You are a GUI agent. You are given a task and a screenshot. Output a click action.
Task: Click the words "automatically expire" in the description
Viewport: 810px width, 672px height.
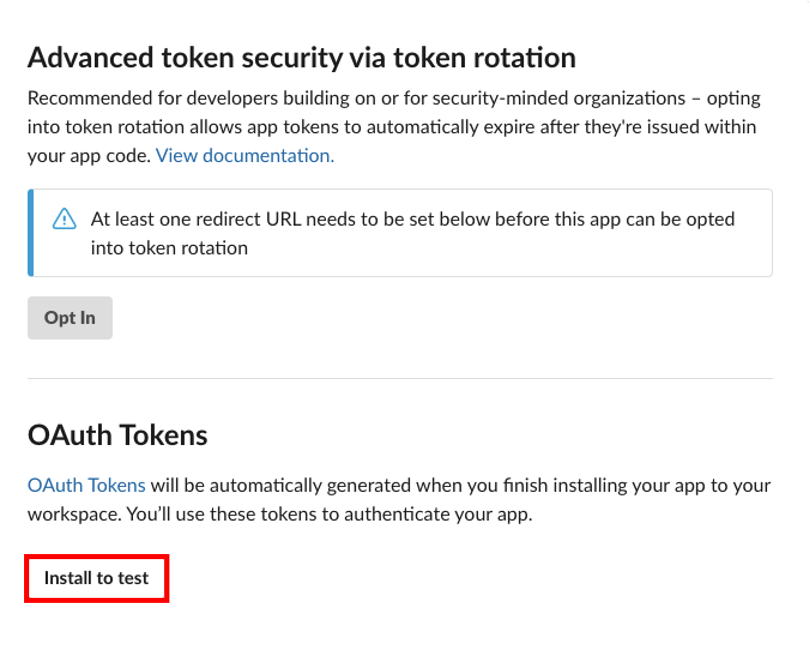tap(423, 127)
